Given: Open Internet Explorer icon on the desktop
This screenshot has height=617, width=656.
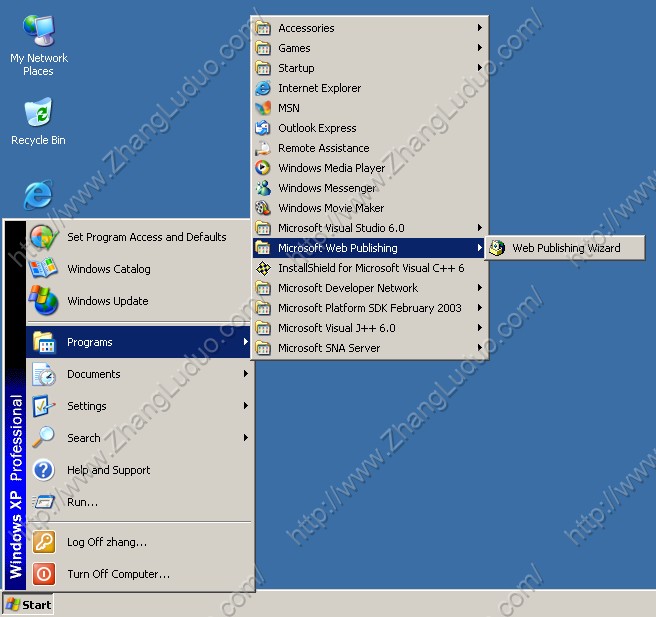Looking at the screenshot, I should 38,195.
